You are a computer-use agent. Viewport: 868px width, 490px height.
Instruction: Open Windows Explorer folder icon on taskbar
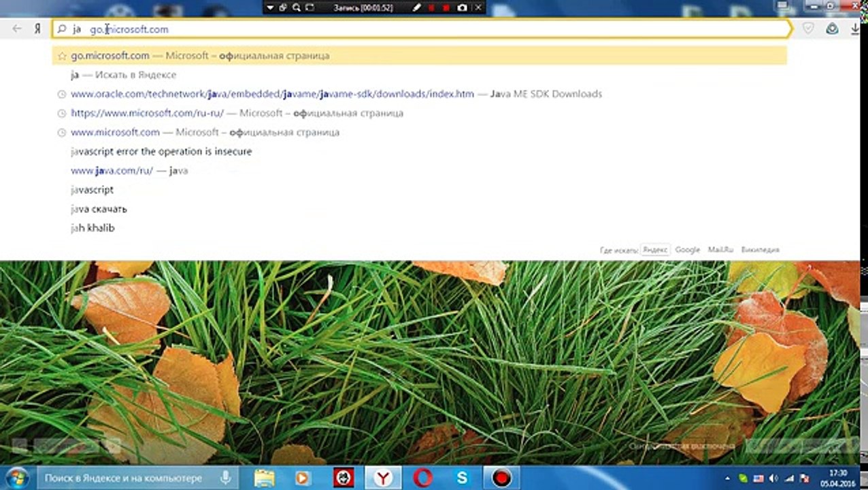(x=265, y=478)
